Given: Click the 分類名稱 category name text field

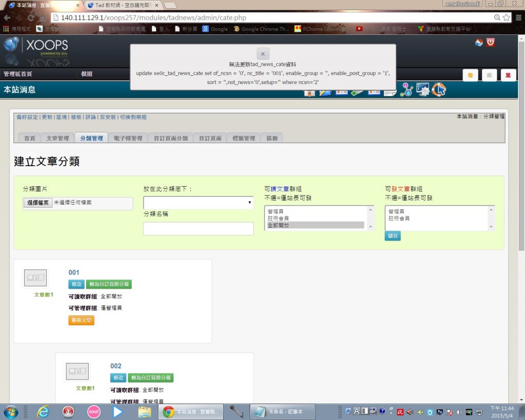Looking at the screenshot, I should click(x=198, y=229).
